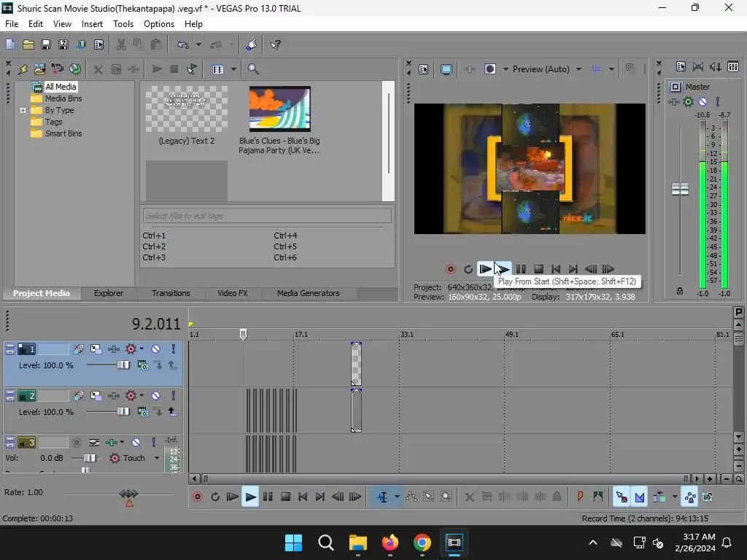Open Chrome from the Windows taskbar
This screenshot has height=560, width=747.
point(422,542)
